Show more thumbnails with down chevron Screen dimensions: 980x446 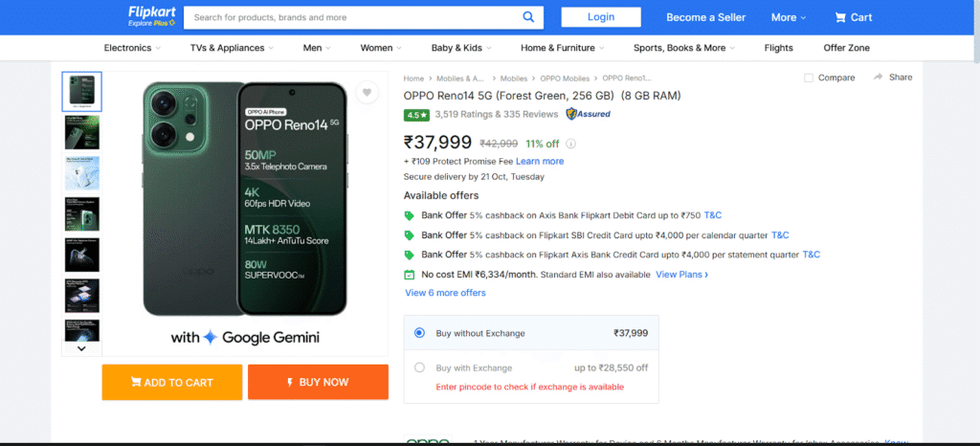[82, 348]
